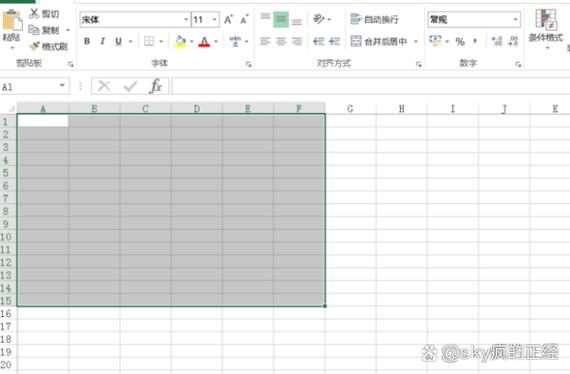Toggle Bold formatting
The height and width of the screenshot is (374, 570).
(87, 41)
